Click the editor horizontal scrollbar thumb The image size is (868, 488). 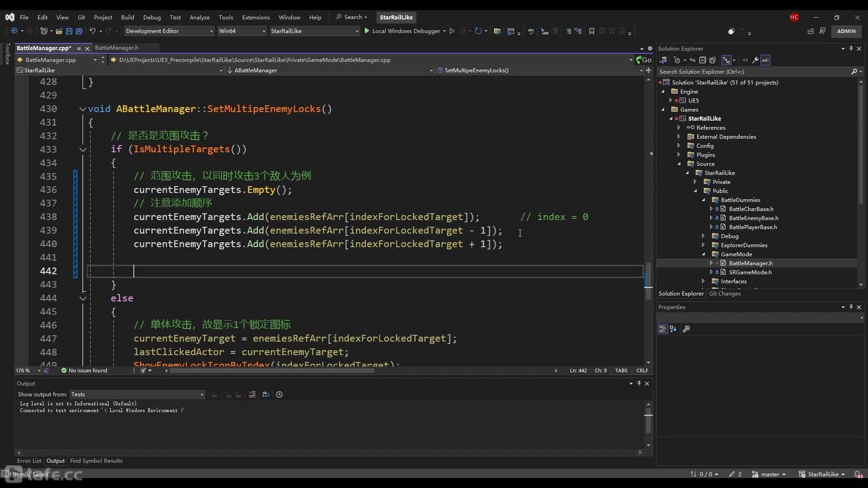272,371
